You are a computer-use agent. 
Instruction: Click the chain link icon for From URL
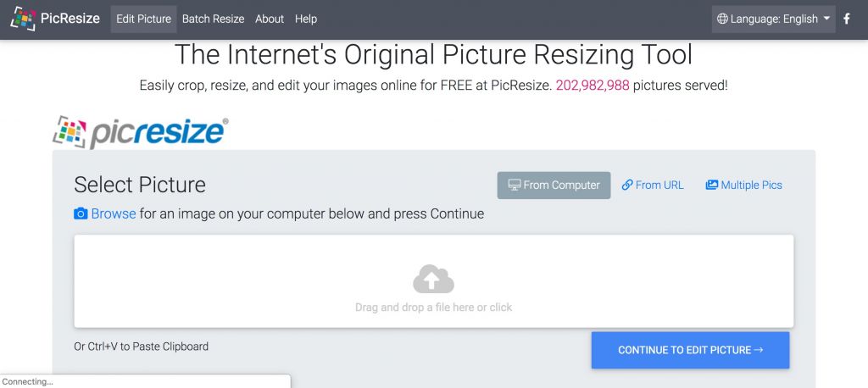point(627,185)
